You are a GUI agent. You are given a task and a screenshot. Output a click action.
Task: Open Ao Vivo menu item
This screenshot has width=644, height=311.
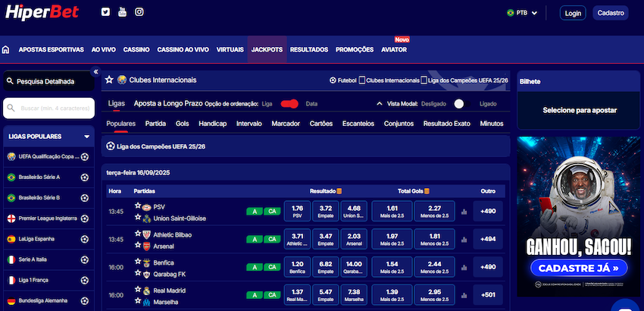tap(104, 50)
